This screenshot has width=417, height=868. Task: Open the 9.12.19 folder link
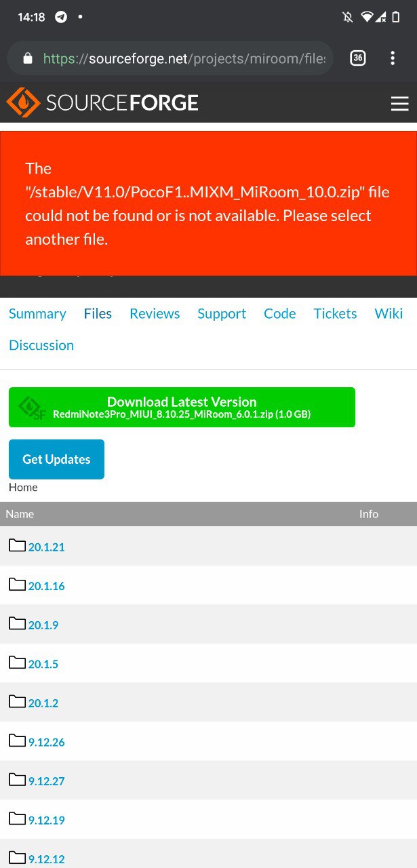click(x=46, y=821)
